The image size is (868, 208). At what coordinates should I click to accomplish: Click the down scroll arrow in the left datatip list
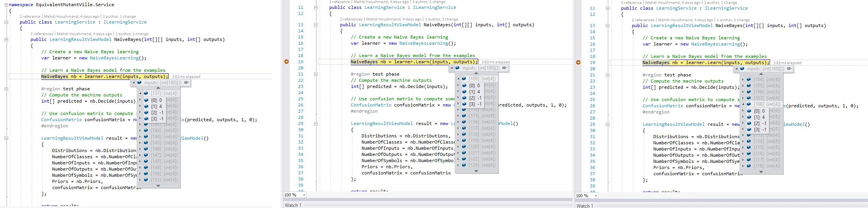pyautogui.click(x=158, y=186)
